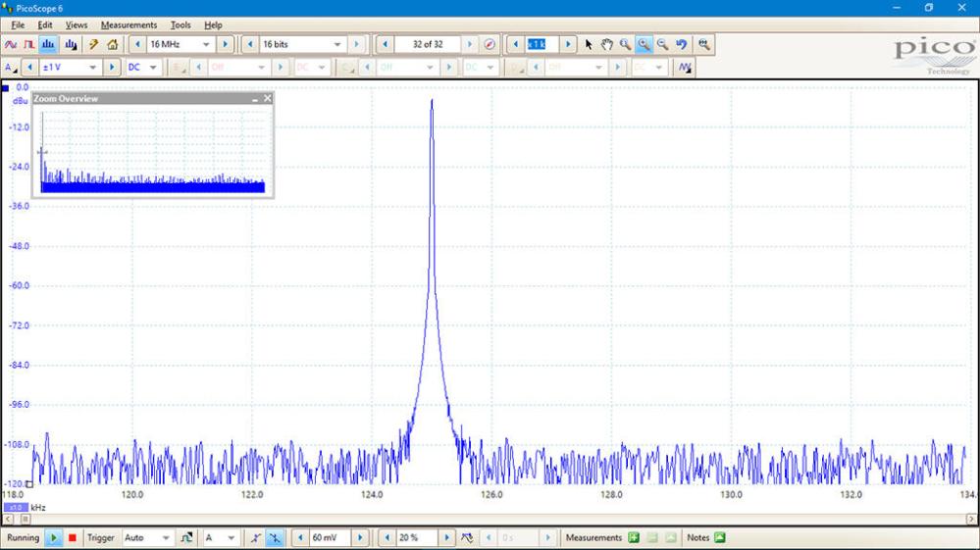The width and height of the screenshot is (980, 550).
Task: Open the ±1 V input range dropdown
Action: (x=93, y=68)
